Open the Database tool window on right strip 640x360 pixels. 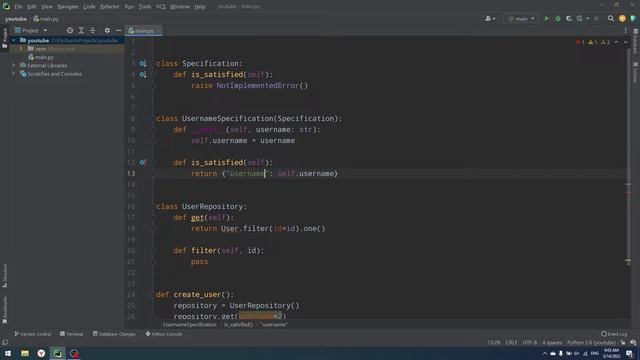636,41
